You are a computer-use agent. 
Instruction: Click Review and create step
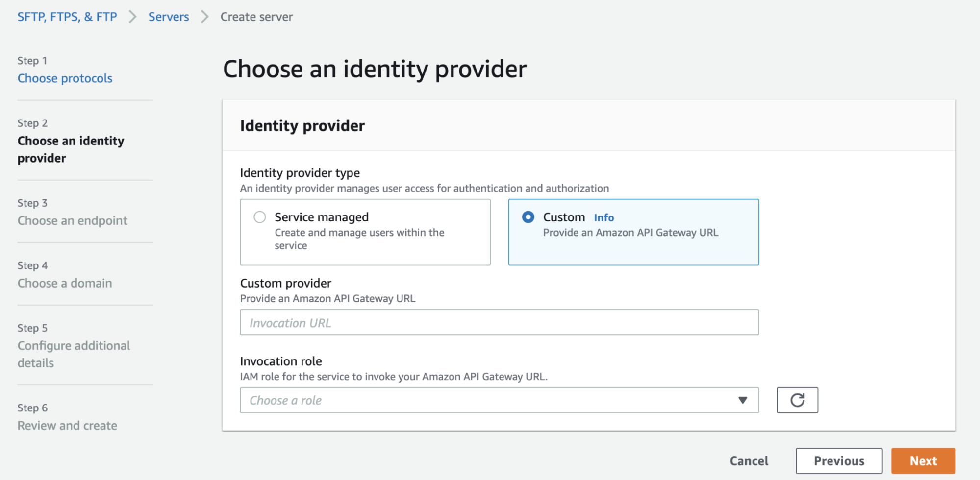point(67,426)
